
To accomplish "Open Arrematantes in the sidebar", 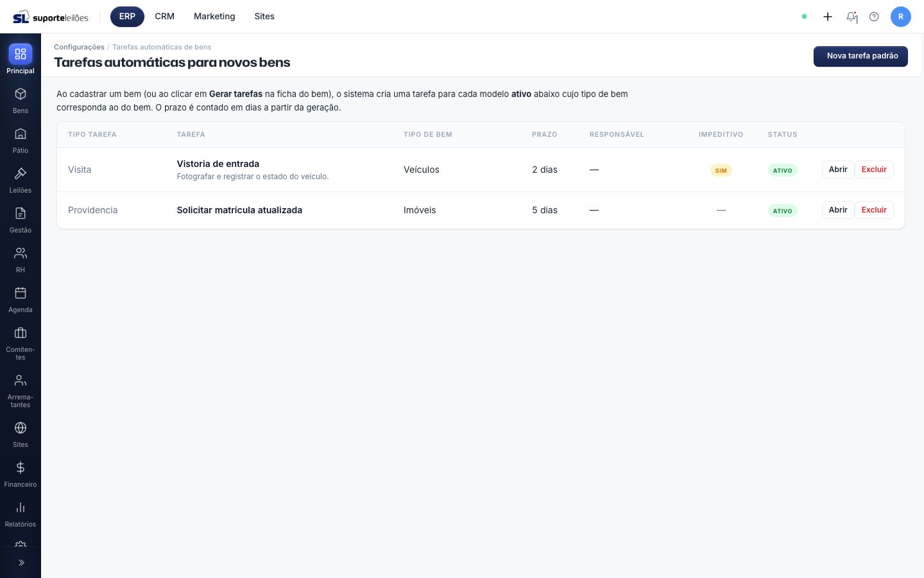I will [x=21, y=391].
